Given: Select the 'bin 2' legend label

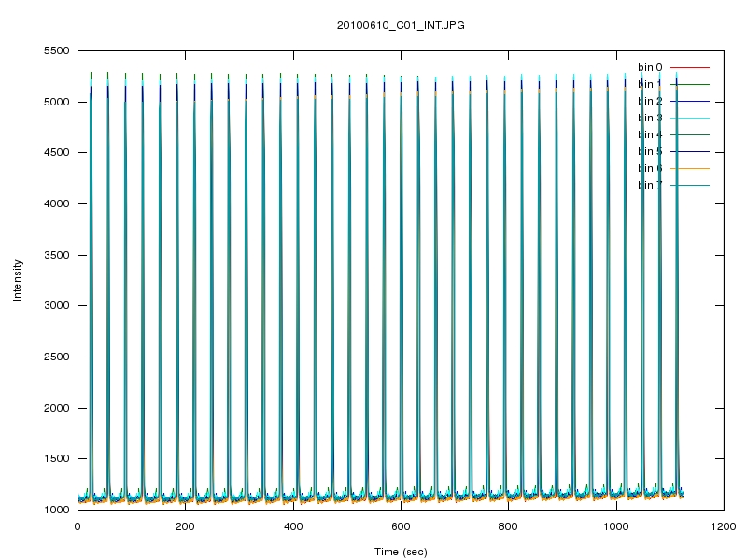Looking at the screenshot, I should click(650, 101).
